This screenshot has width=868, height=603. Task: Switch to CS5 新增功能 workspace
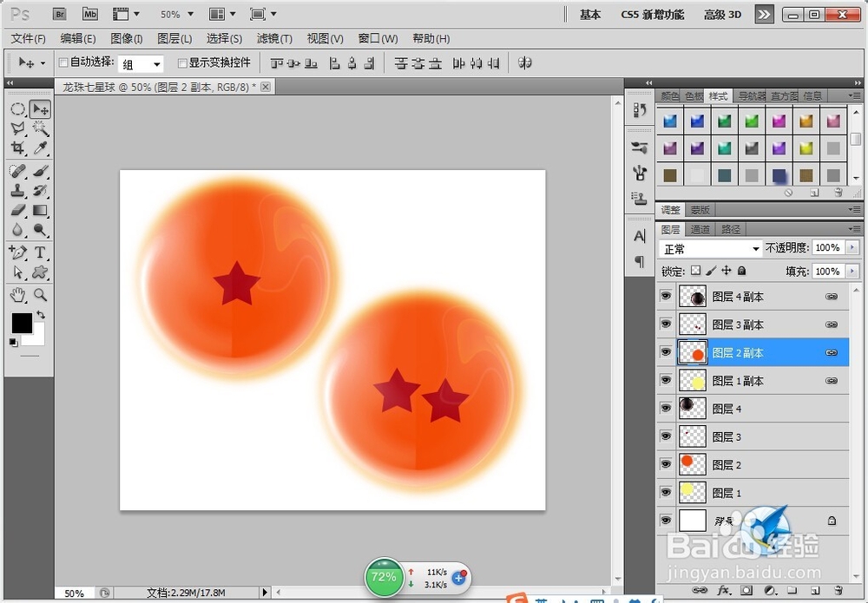tap(653, 15)
